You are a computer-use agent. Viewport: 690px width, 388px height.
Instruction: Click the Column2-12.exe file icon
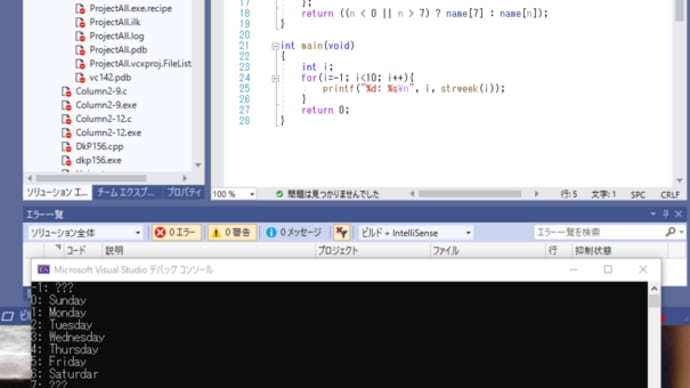pyautogui.click(x=66, y=133)
